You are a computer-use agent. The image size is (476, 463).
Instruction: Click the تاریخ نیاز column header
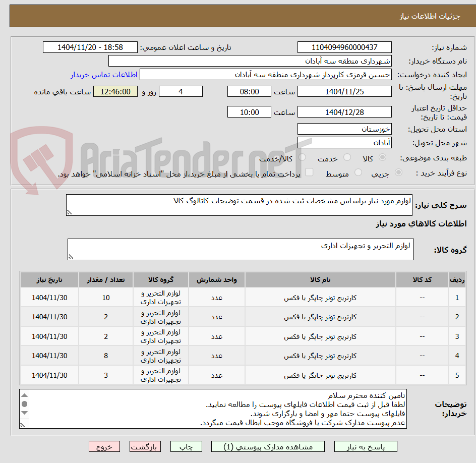coord(49,279)
